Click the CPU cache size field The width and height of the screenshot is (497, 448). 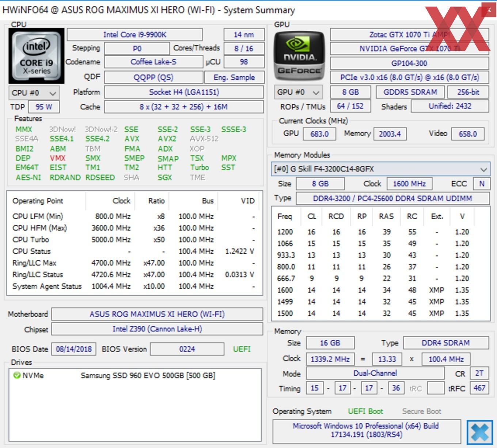point(184,107)
